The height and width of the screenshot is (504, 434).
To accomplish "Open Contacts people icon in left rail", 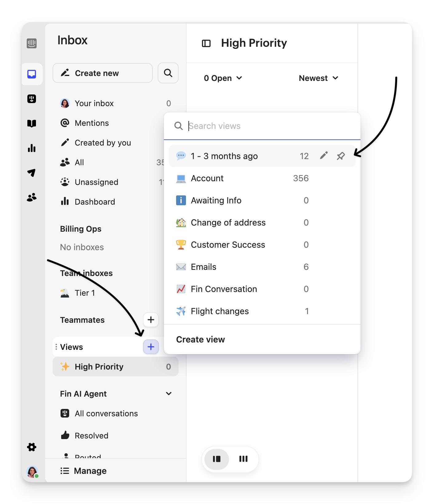I will click(32, 197).
